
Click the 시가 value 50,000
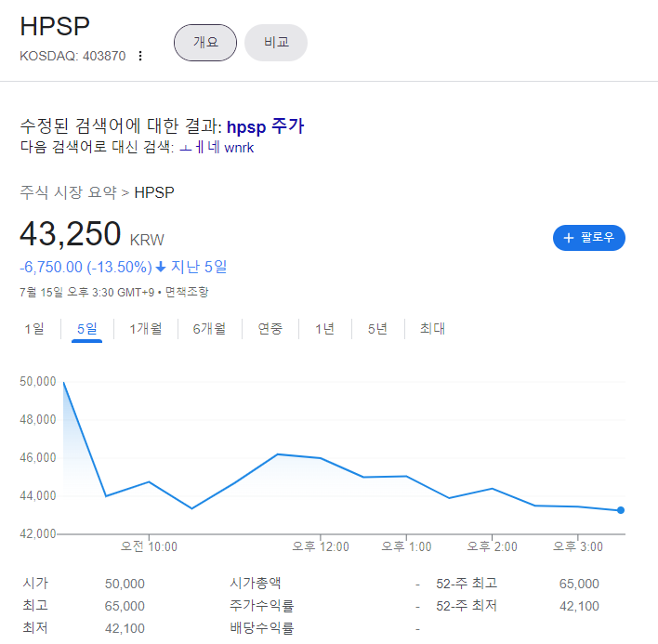pos(125,584)
